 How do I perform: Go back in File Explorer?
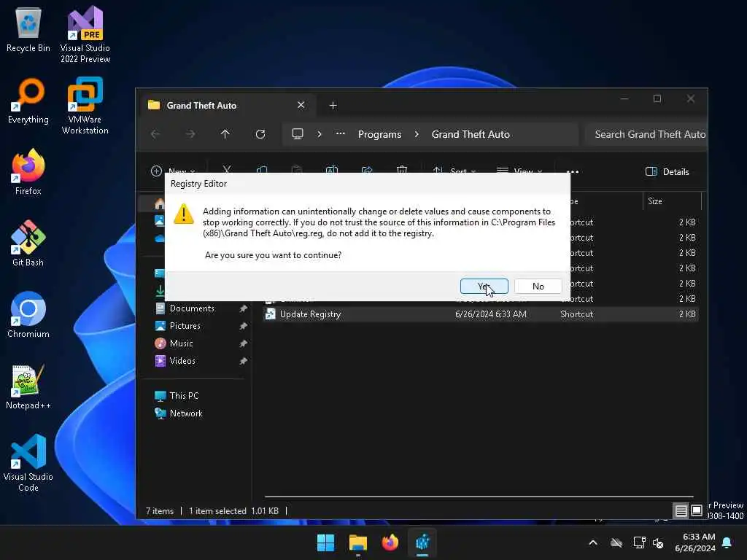[155, 134]
